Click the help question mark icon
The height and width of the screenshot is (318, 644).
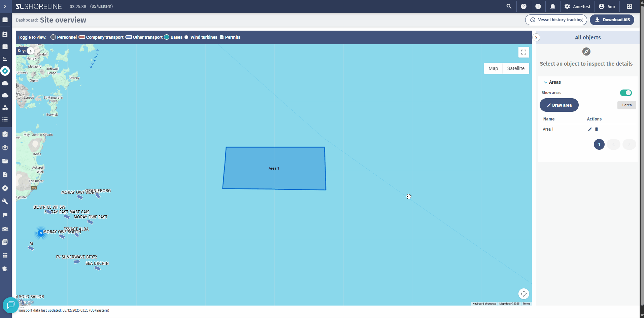[523, 6]
